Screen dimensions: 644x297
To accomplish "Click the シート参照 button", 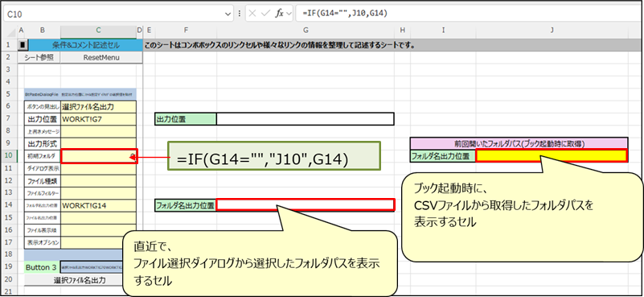I will click(x=39, y=58).
